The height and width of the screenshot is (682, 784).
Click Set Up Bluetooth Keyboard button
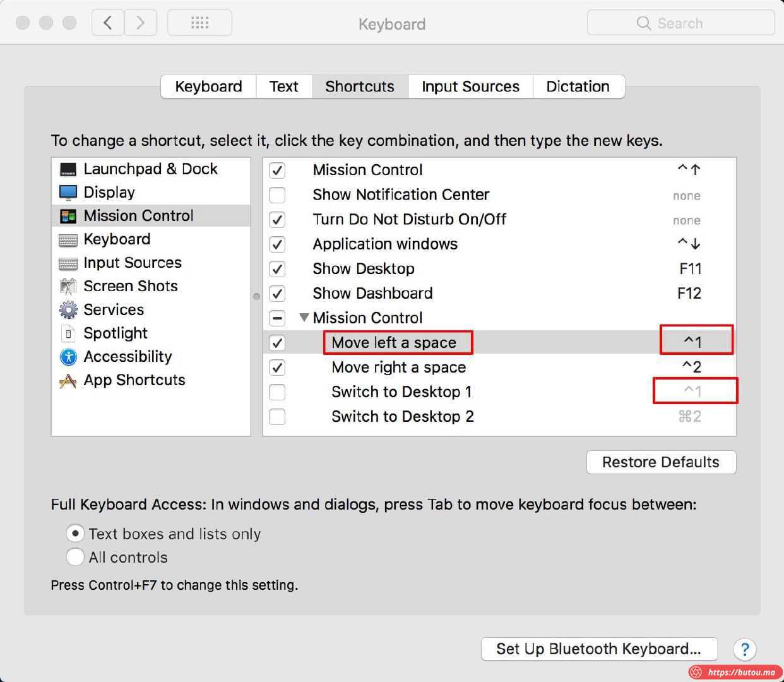click(598, 649)
